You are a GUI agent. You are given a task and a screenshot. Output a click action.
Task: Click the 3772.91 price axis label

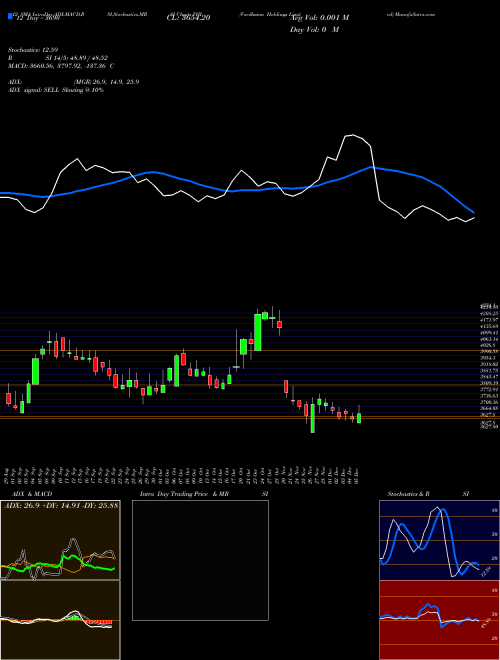489,389
